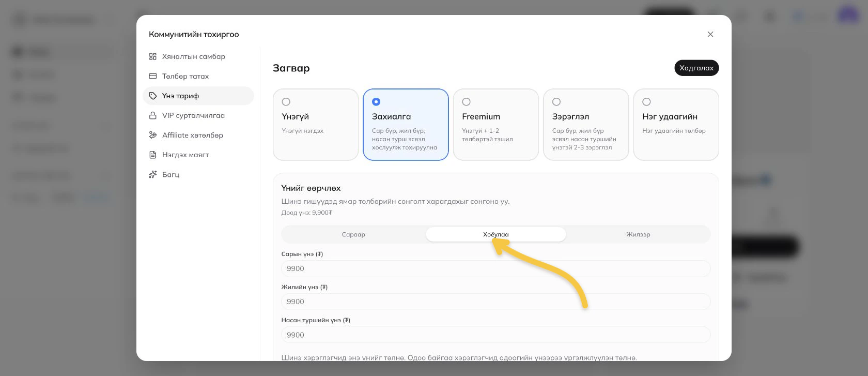Pick the Нэг удаагийн radio option
The image size is (868, 376).
[646, 102]
